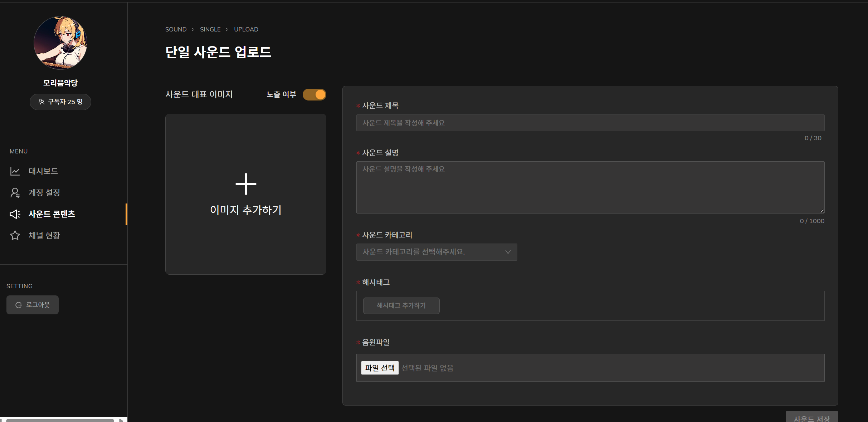
Task: Open the 대시보드 menu item
Action: 43,171
